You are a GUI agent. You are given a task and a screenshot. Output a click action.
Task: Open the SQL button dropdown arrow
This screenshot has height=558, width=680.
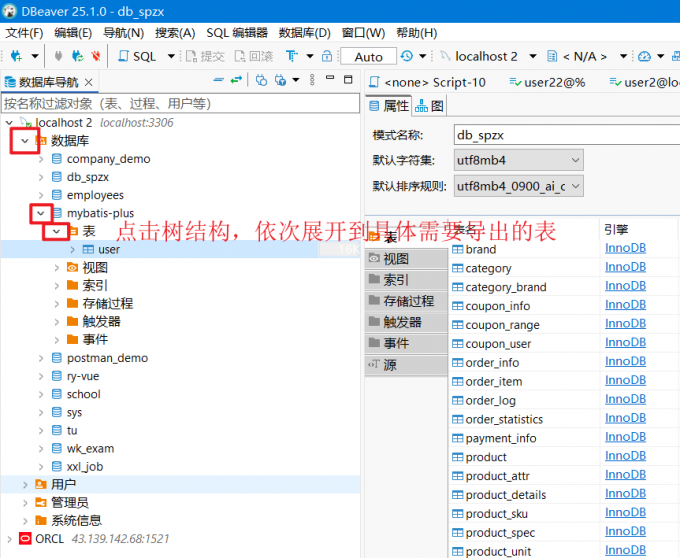click(x=171, y=56)
